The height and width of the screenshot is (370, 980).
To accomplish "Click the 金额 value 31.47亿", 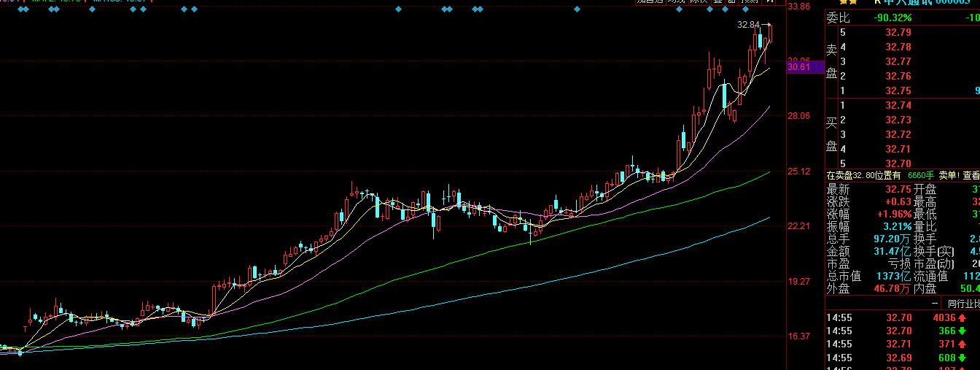I will pyautogui.click(x=892, y=252).
